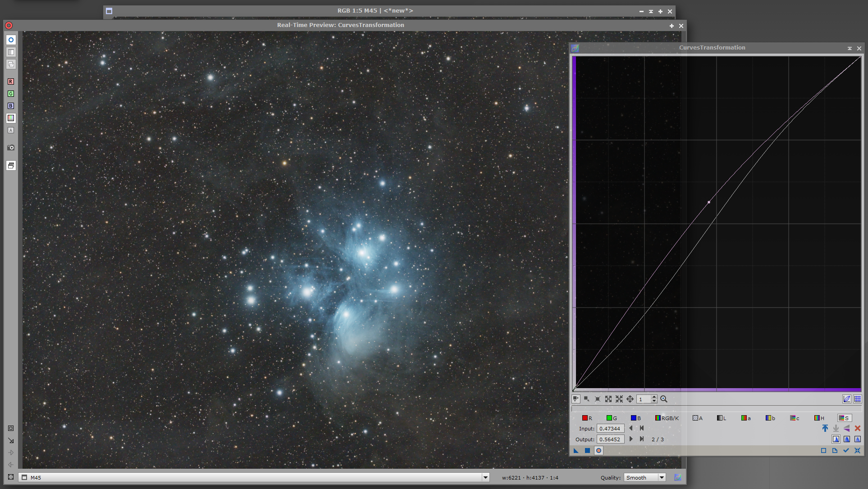Click the camera snapshot icon
The image size is (868, 489).
tap(11, 147)
